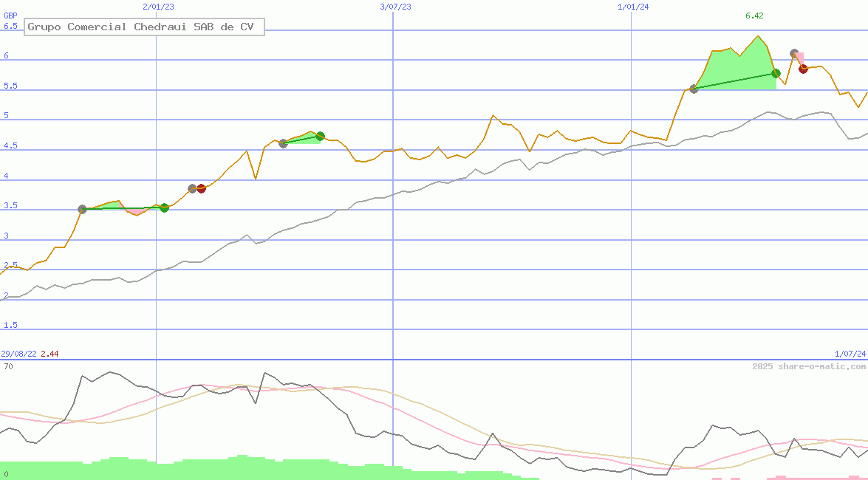Screen dimensions: 868x480
Task: Click the Grupo Comercial Chedraui title box
Action: (144, 27)
